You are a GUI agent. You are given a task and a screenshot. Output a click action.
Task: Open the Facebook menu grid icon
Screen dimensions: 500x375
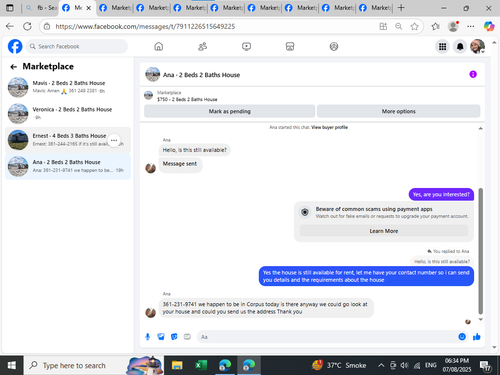[442, 47]
